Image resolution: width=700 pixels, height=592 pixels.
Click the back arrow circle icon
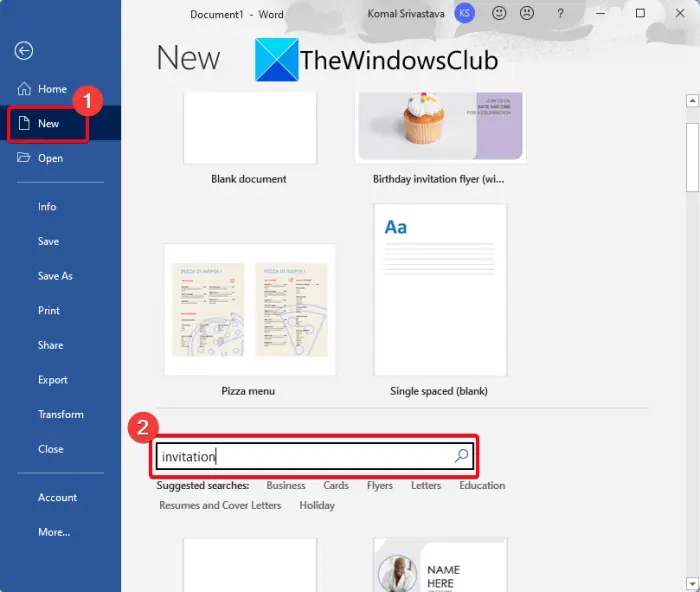coord(24,50)
